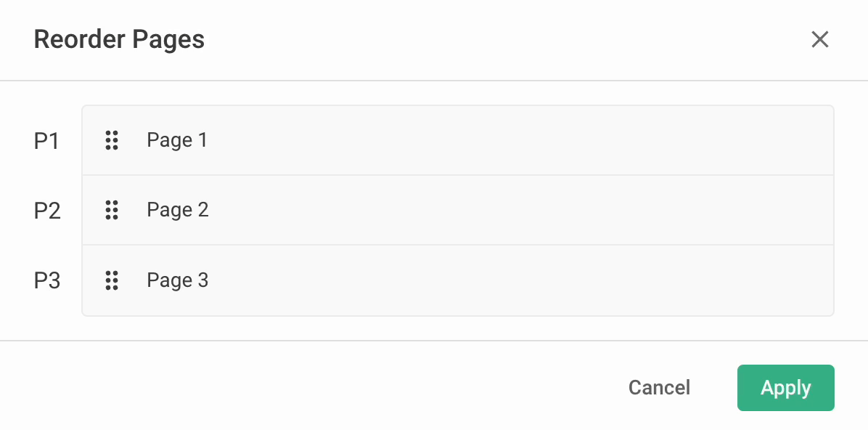The height and width of the screenshot is (430, 868).
Task: Click the P3 label
Action: point(47,280)
